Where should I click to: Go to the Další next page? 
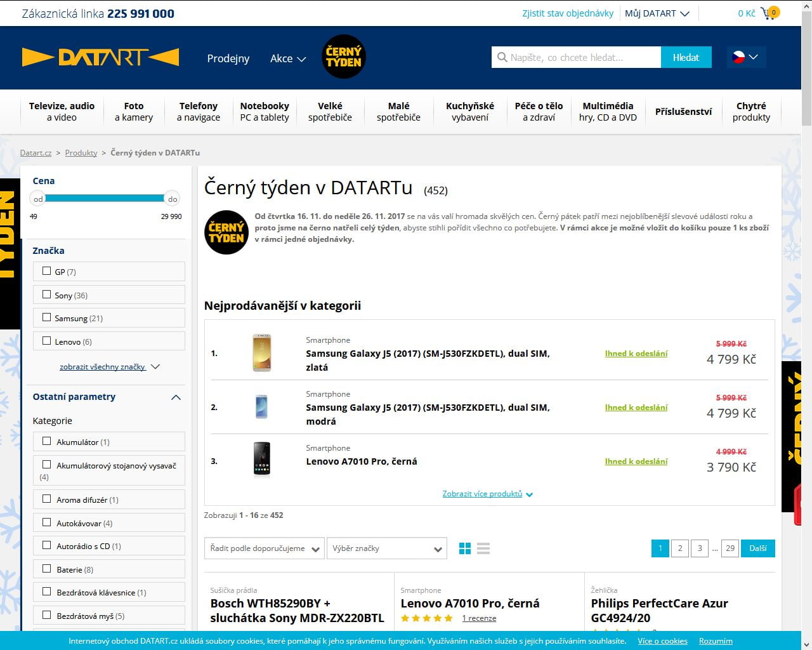[757, 548]
